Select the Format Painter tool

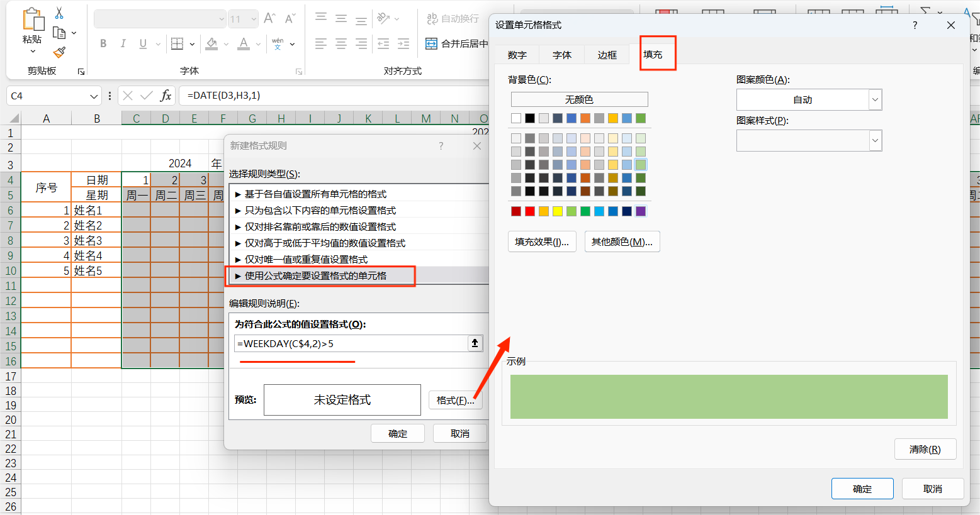coord(60,53)
